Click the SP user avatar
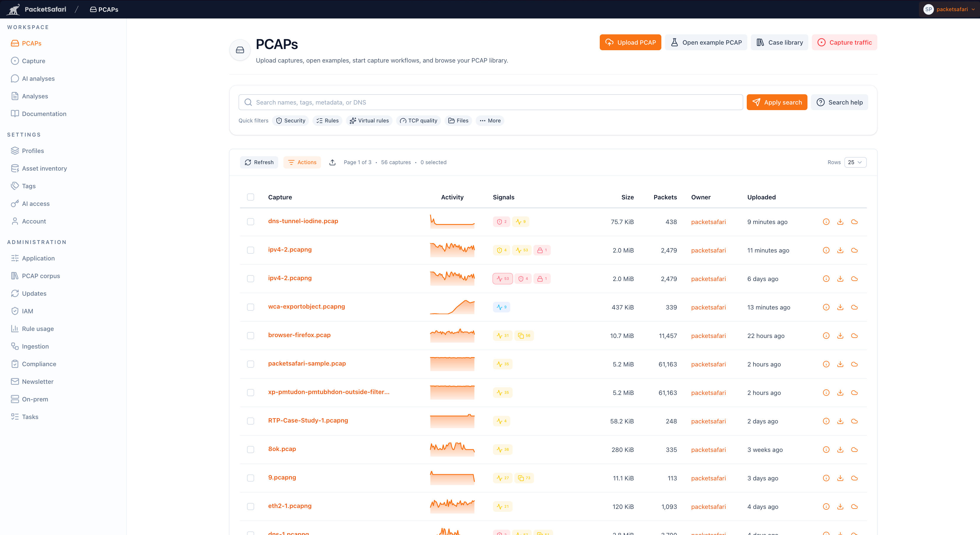This screenshot has height=535, width=980. 928,9
